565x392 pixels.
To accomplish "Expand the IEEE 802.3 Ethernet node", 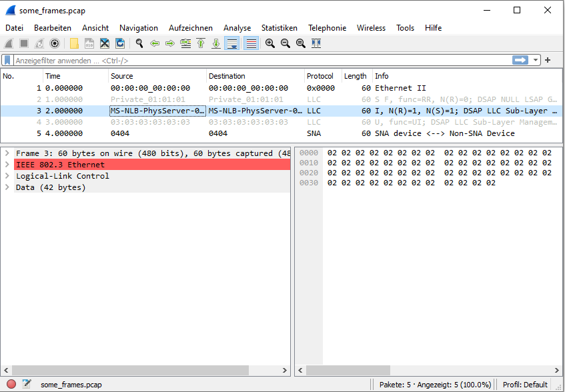I will pyautogui.click(x=7, y=165).
